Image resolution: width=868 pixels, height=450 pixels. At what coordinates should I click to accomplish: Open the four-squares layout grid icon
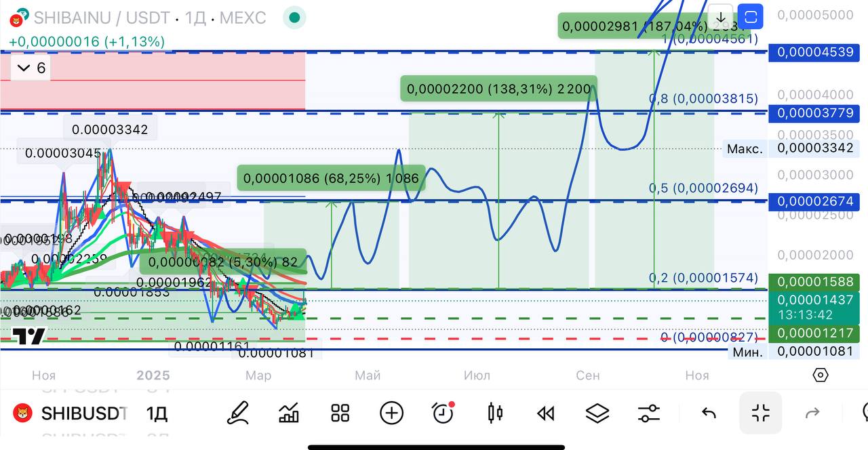coord(340,413)
